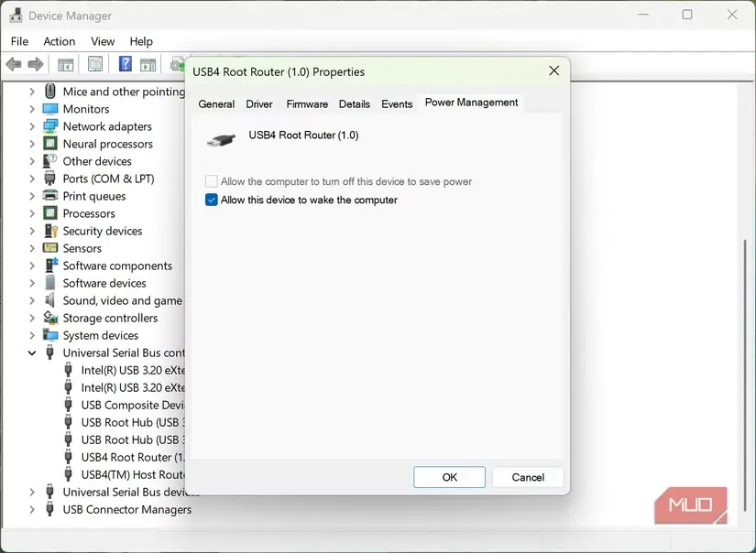Expand the USB Connector Managers category
Screen dimensions: 756x553
32,510
